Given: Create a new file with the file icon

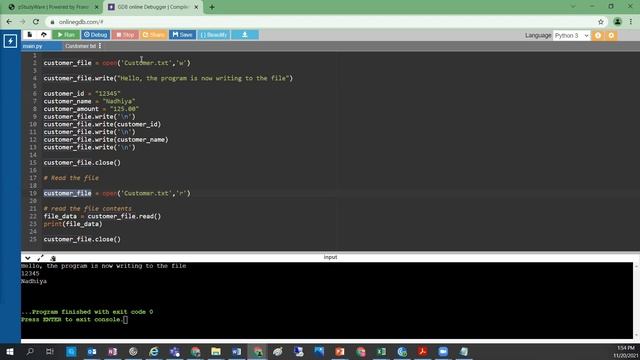Looking at the screenshot, I should point(29,35).
